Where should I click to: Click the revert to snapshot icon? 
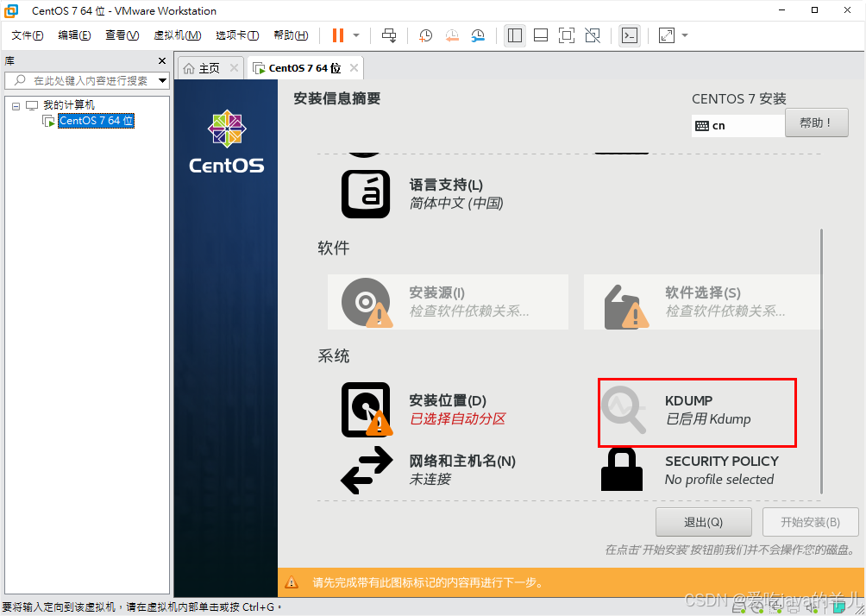pyautogui.click(x=452, y=35)
